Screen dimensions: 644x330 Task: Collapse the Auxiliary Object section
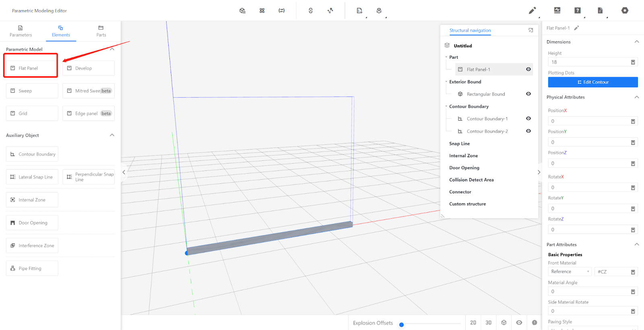[x=112, y=135]
